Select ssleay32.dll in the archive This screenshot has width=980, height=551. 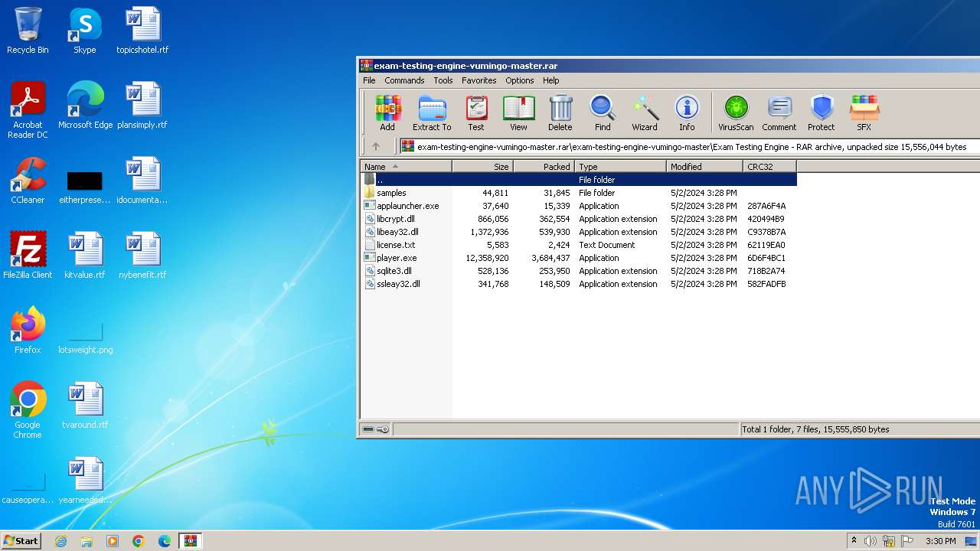click(579, 284)
